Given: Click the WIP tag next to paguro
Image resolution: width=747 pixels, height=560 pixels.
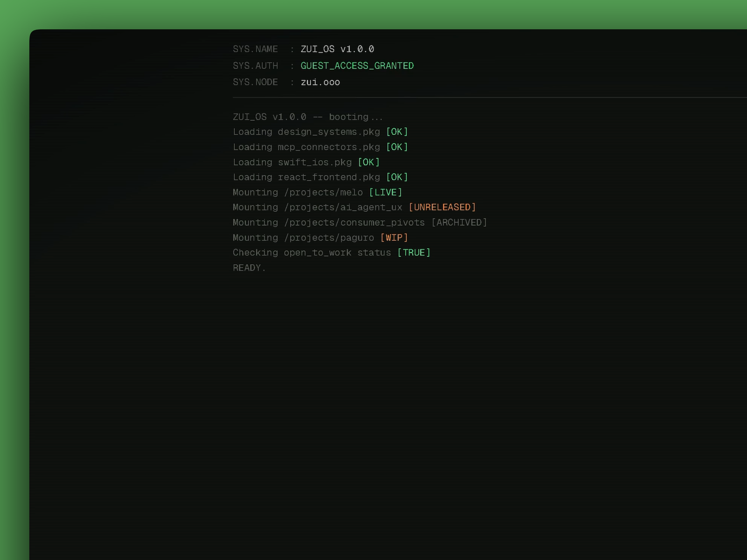Looking at the screenshot, I should (x=394, y=238).
